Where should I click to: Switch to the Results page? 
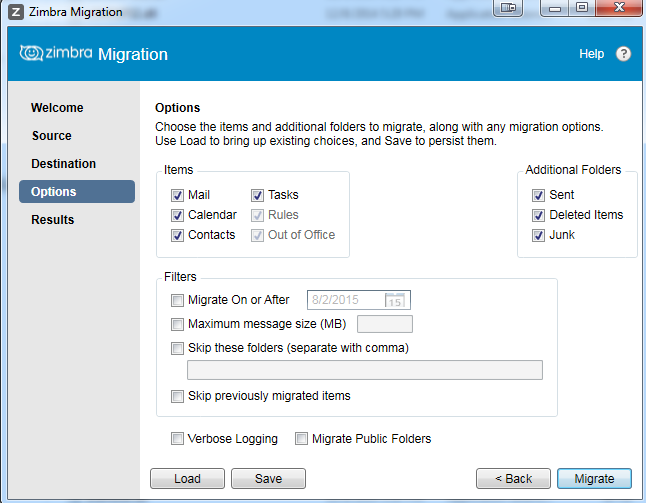click(x=52, y=220)
